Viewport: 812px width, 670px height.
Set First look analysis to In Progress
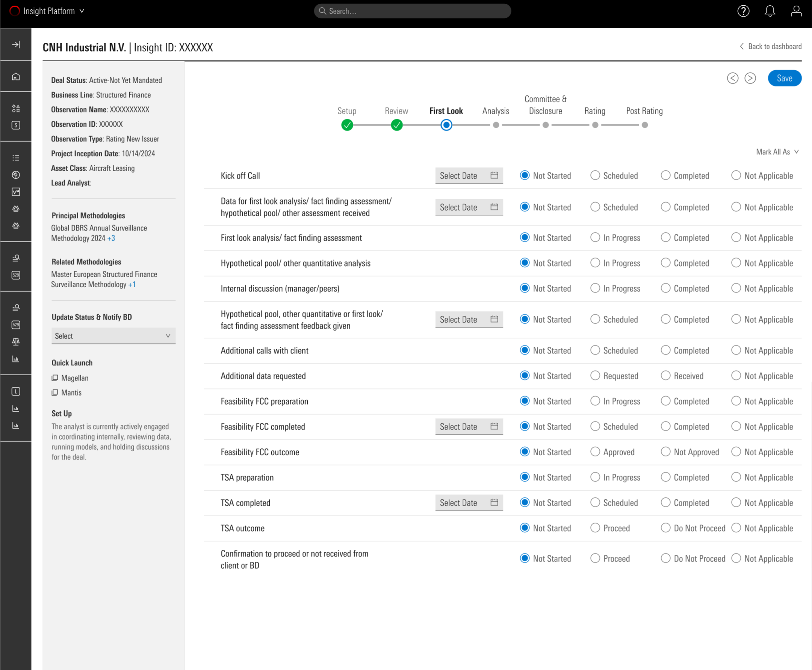click(595, 237)
